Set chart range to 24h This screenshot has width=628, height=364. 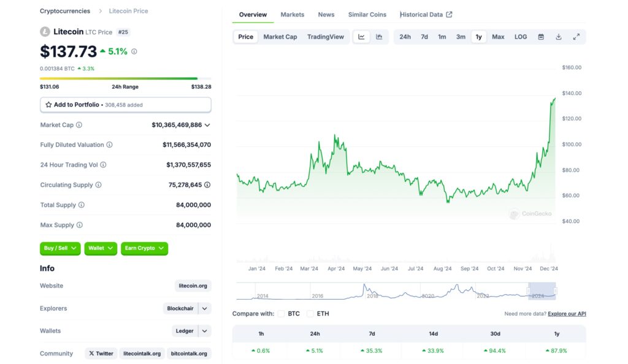tap(405, 37)
